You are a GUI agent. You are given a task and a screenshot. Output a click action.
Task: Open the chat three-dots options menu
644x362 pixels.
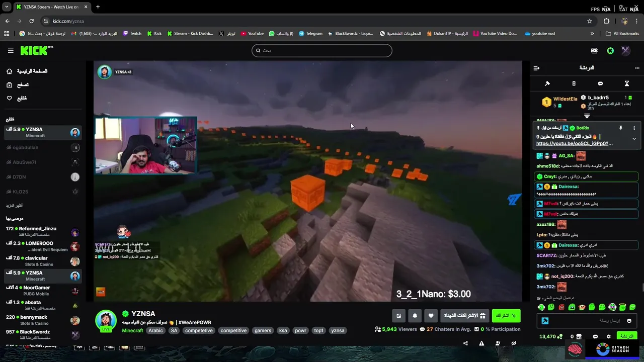click(637, 68)
